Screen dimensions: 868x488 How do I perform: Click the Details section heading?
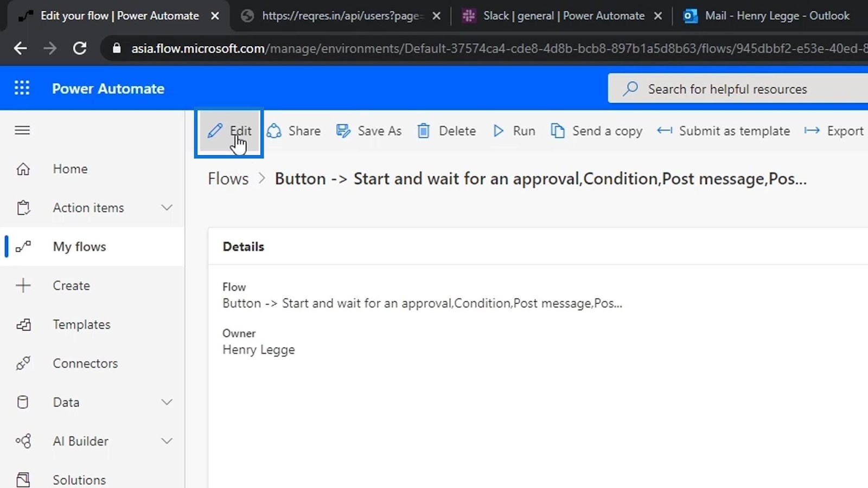point(243,247)
